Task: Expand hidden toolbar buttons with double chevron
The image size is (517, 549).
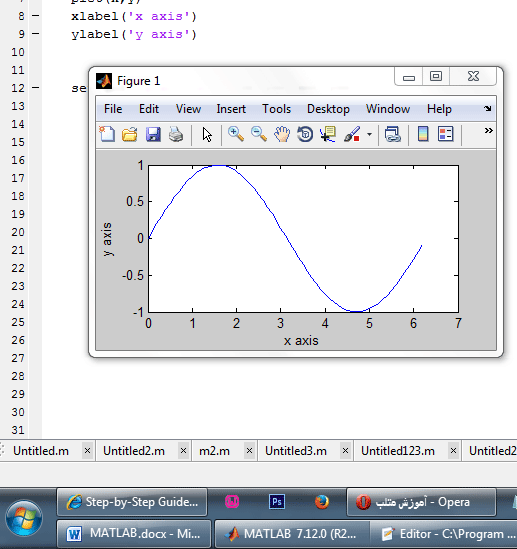Action: click(x=489, y=131)
